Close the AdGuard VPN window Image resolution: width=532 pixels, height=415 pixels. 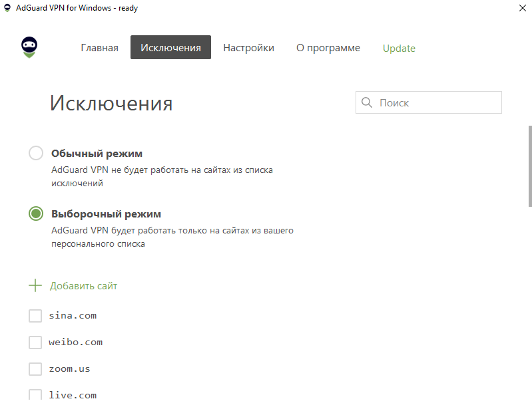tap(523, 8)
